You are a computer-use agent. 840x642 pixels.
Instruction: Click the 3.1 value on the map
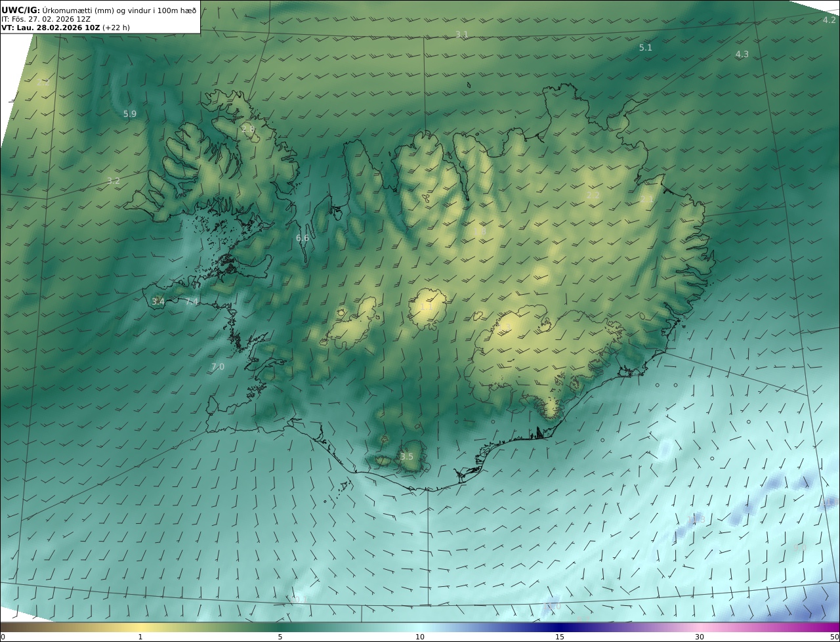point(462,35)
